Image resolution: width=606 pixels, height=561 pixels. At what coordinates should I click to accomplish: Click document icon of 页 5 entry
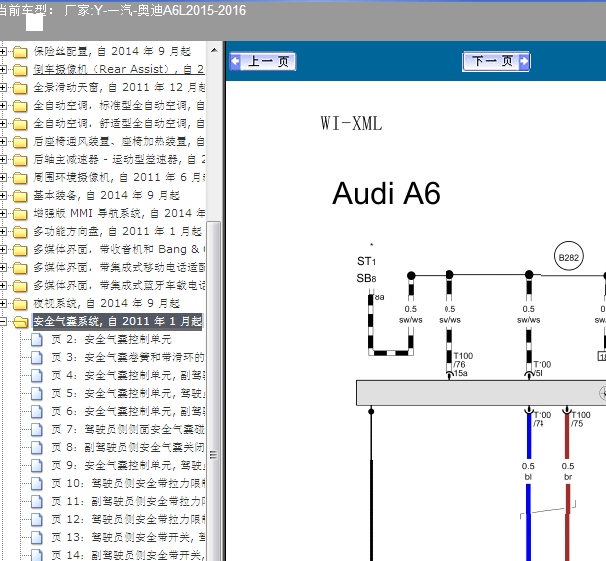coord(37,394)
